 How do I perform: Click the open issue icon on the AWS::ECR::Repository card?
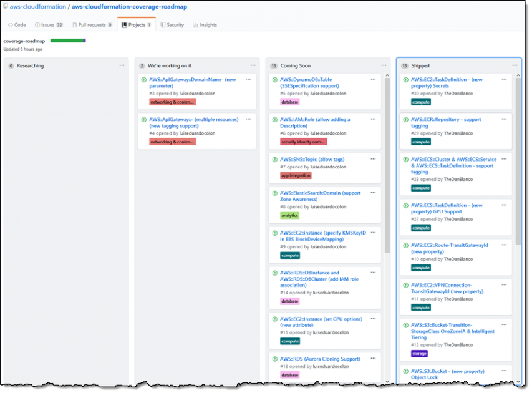click(x=406, y=119)
